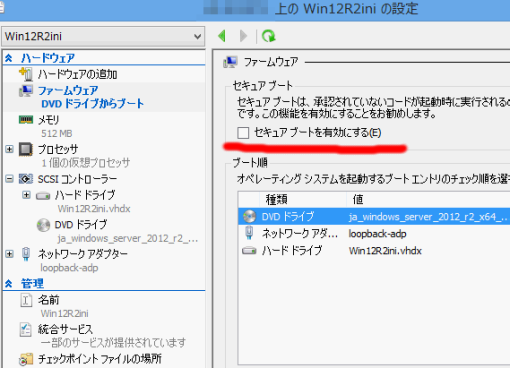Click the 統合サービス icon
510x368 pixels.
26,329
